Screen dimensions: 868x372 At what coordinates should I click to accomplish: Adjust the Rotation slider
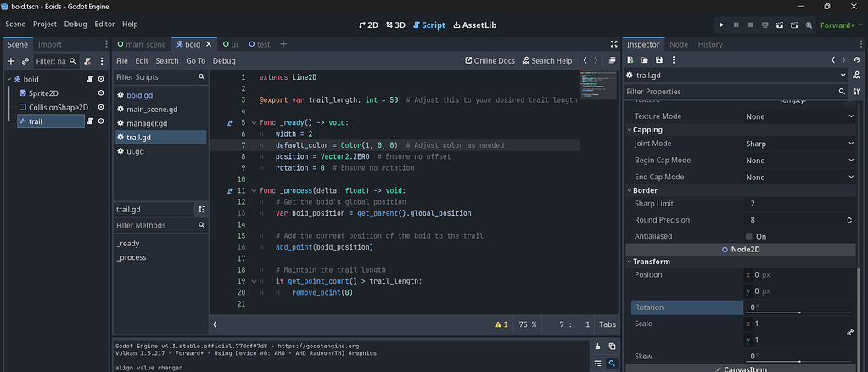799,313
